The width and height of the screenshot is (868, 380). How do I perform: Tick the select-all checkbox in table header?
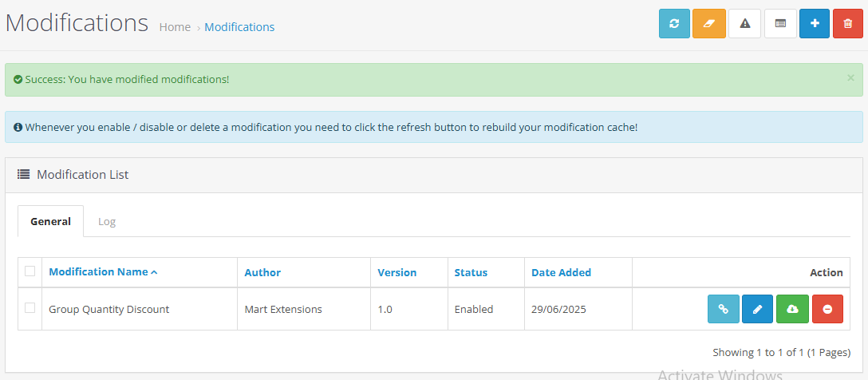30,271
